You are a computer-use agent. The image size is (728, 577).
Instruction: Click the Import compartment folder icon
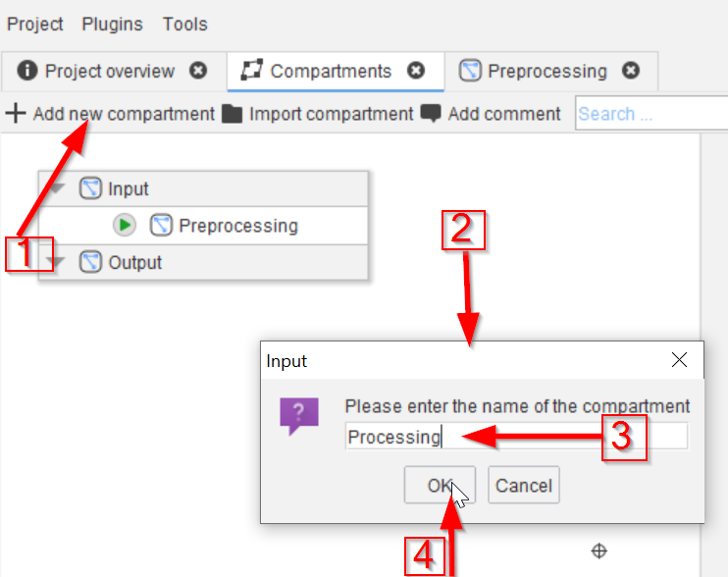coord(232,114)
